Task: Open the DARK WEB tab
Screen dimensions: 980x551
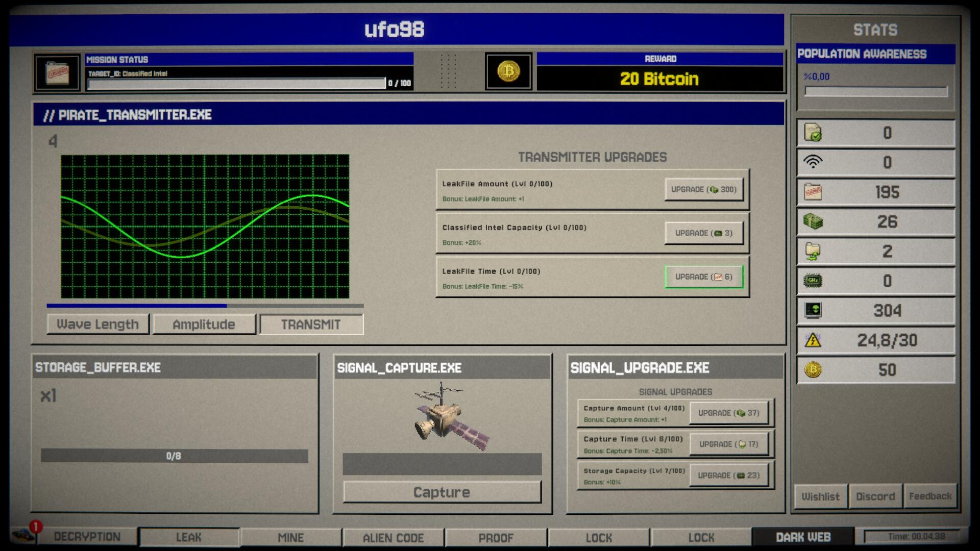Action: pos(803,537)
